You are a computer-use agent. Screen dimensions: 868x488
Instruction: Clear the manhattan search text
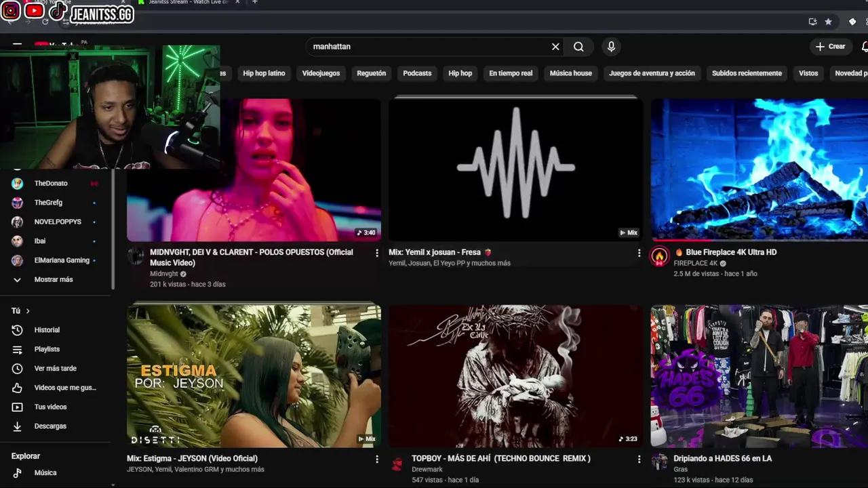coord(555,47)
